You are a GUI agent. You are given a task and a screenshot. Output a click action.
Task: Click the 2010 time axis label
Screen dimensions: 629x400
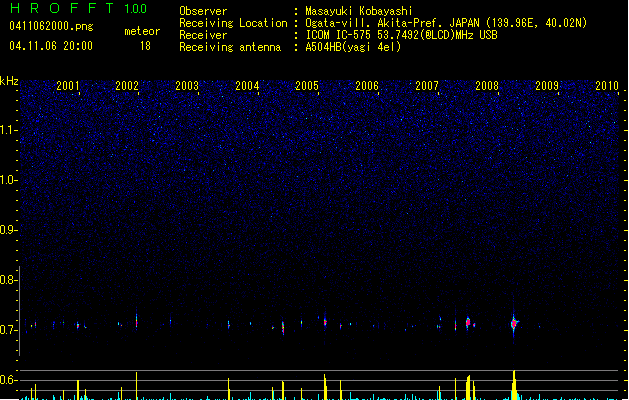pos(607,86)
